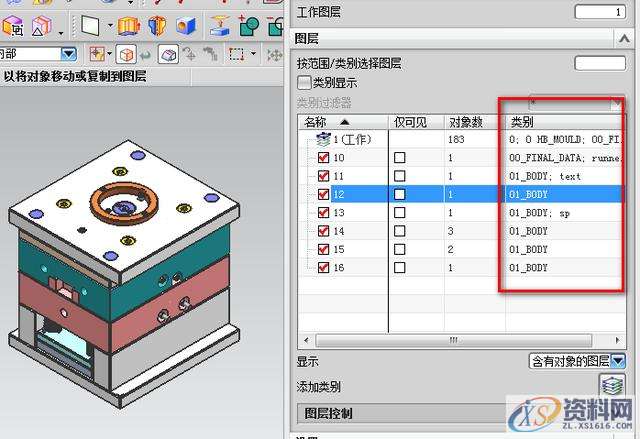The image size is (640, 439).
Task: Click the pink cube with triangle icon
Action: click(42, 26)
